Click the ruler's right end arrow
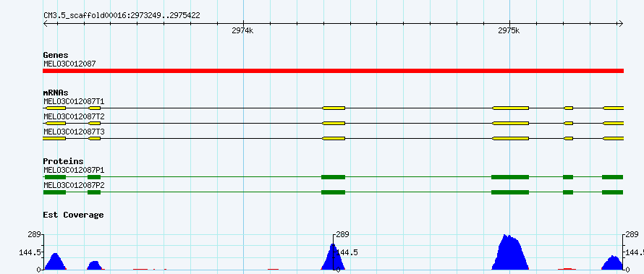The width and height of the screenshot is (644, 274). pos(621,23)
